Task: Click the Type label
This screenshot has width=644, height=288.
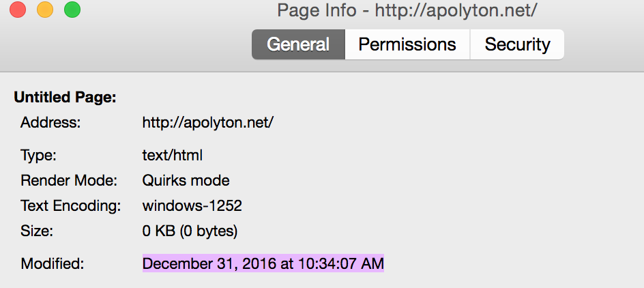Action: click(38, 156)
